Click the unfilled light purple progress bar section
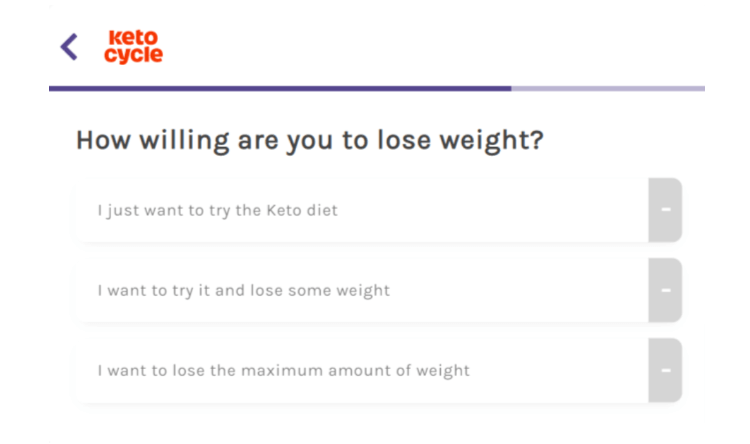This screenshot has height=444, width=750. 608,89
